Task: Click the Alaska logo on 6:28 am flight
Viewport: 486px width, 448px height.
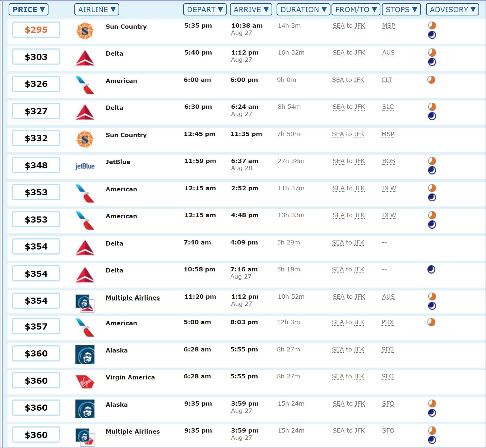Action: pos(85,355)
